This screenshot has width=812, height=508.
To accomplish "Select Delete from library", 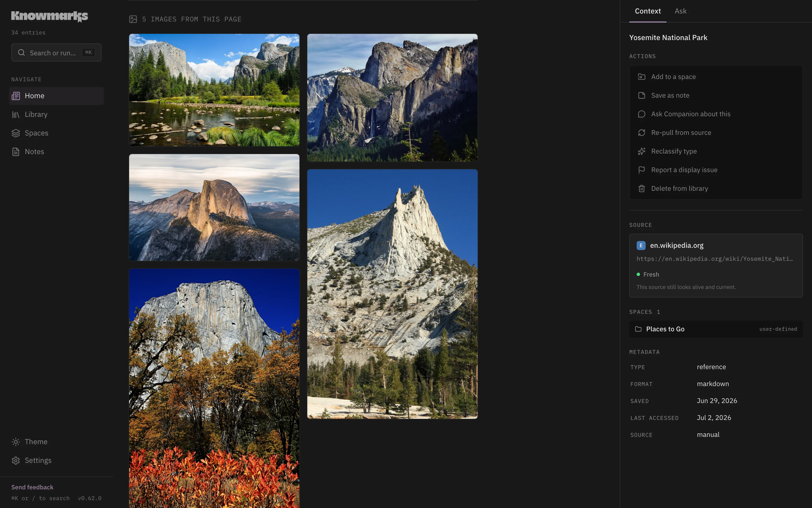I will point(716,189).
